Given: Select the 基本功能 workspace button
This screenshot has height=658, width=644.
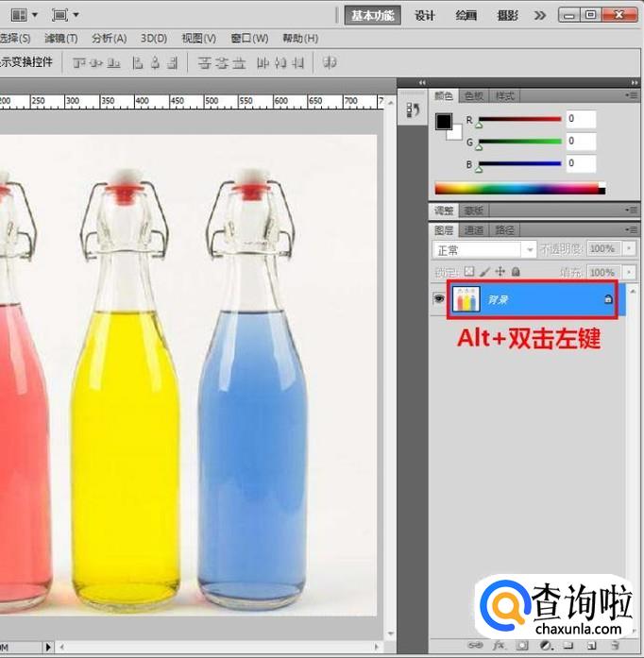Looking at the screenshot, I should [x=372, y=15].
